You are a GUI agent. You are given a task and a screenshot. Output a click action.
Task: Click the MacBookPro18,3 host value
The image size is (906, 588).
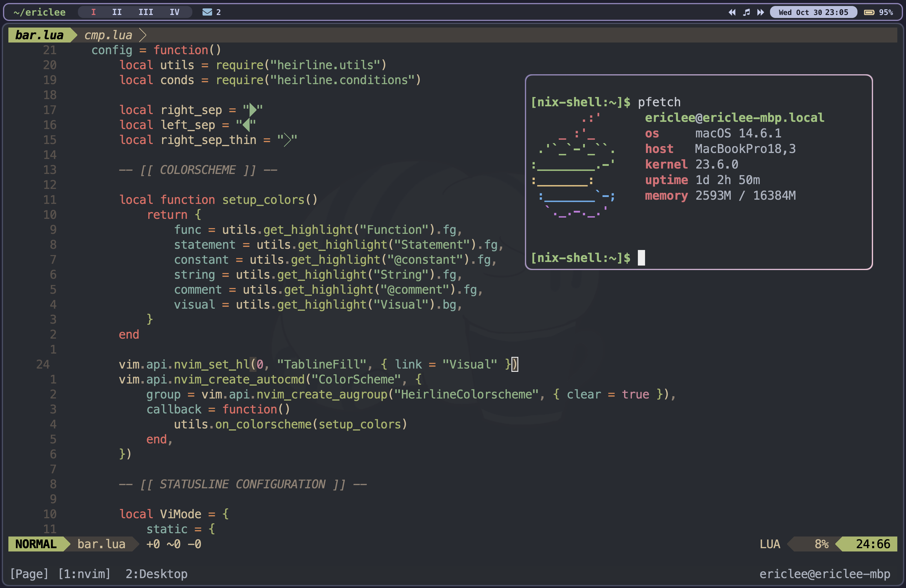pyautogui.click(x=745, y=149)
